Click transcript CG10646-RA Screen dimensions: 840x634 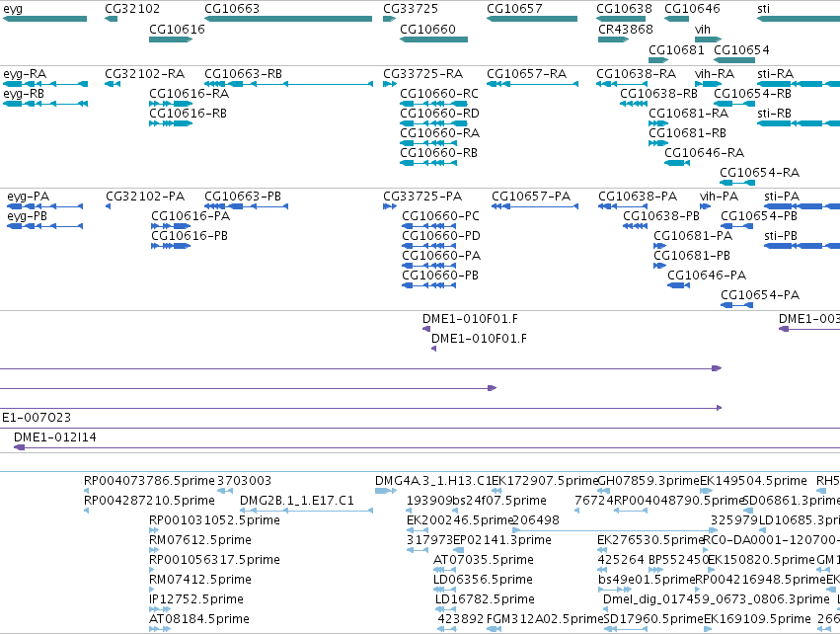(x=677, y=163)
